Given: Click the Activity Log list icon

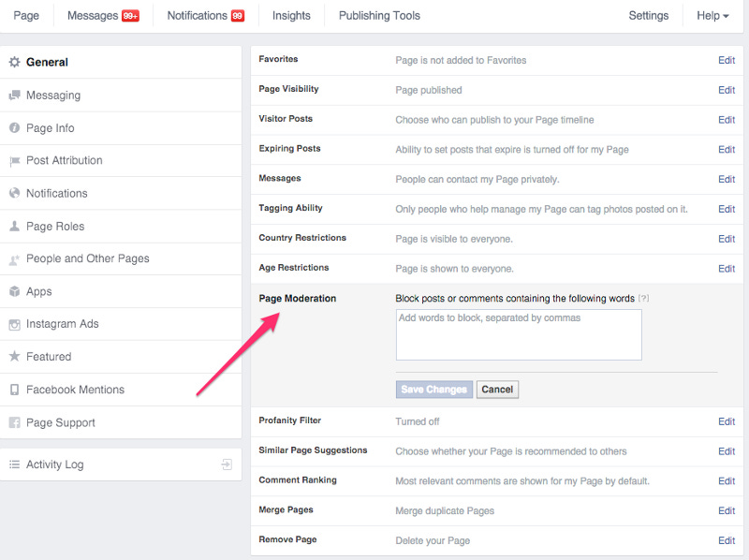Looking at the screenshot, I should (x=15, y=464).
